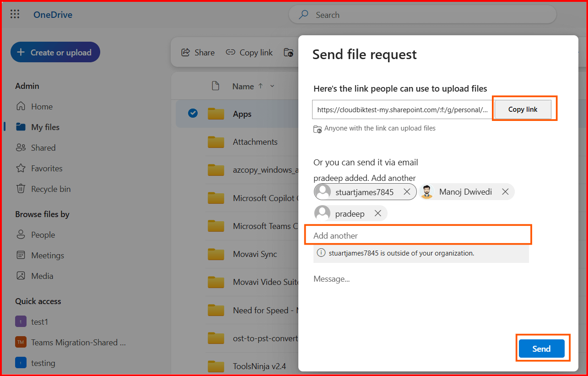The width and height of the screenshot is (588, 376).
Task: Send the file request
Action: pos(541,349)
